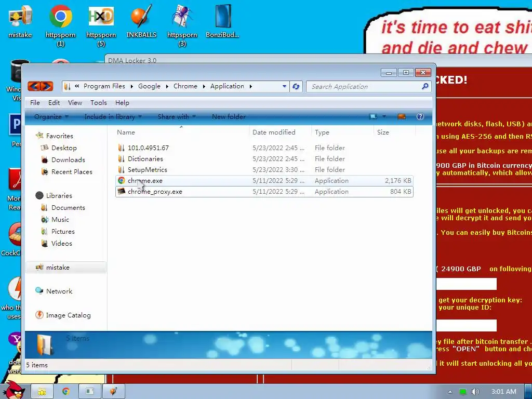Image resolution: width=532 pixels, height=399 pixels.
Task: Click the Explorer back arrow button
Action: click(34, 86)
